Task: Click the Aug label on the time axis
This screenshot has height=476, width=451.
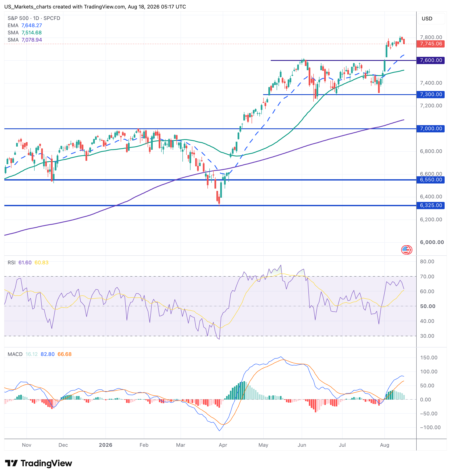Action: 385,445
